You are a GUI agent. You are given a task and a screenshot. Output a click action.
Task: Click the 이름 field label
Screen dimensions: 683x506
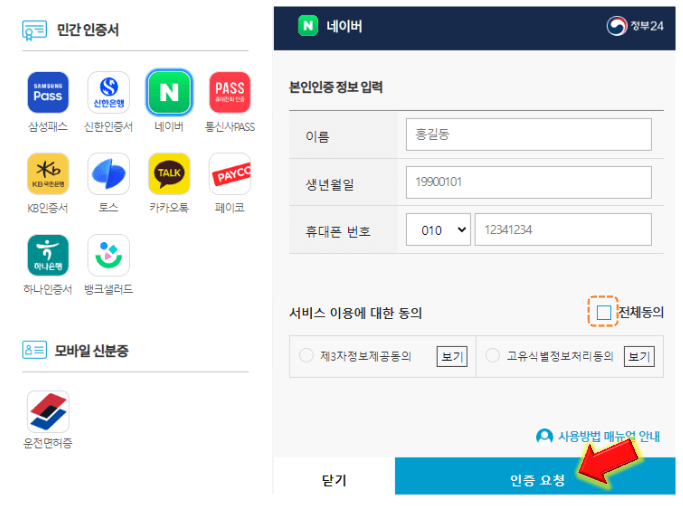click(x=318, y=137)
